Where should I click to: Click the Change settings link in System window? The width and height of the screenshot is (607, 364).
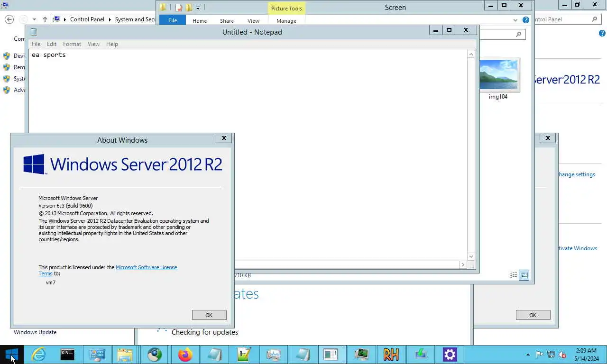click(x=577, y=174)
